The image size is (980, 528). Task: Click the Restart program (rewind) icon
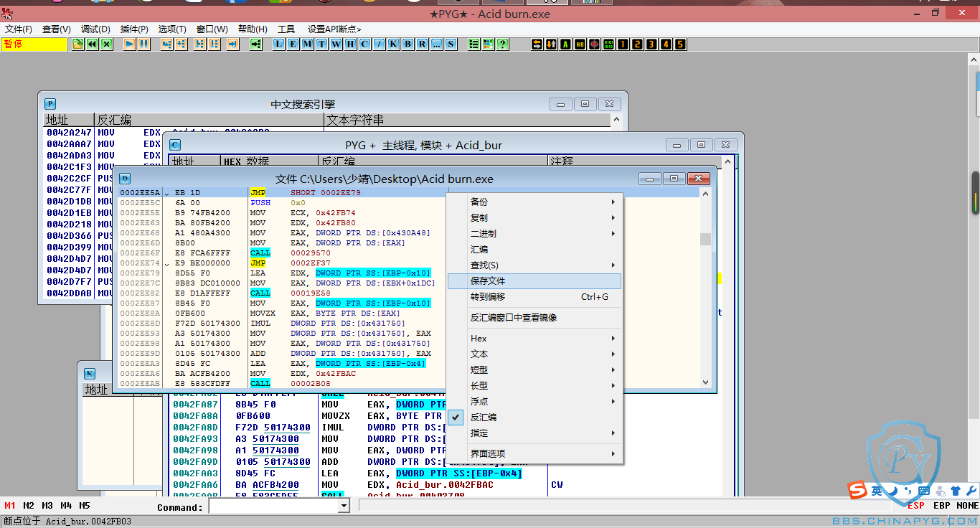pyautogui.click(x=92, y=44)
